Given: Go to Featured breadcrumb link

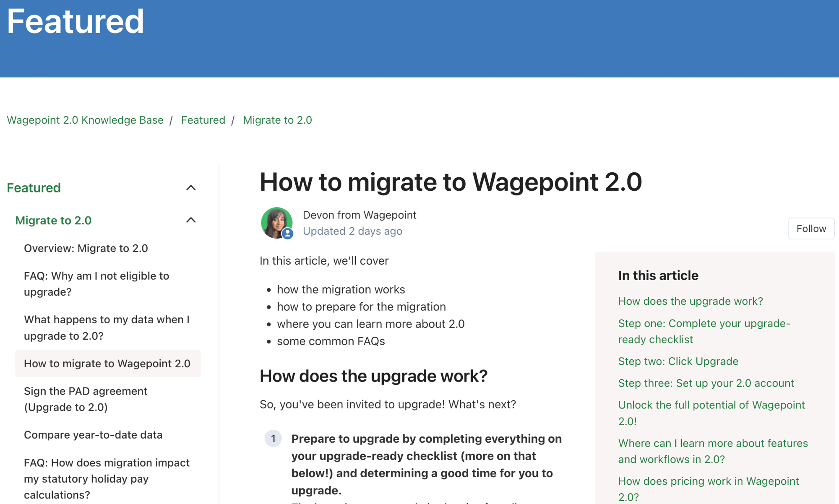Looking at the screenshot, I should 203,120.
